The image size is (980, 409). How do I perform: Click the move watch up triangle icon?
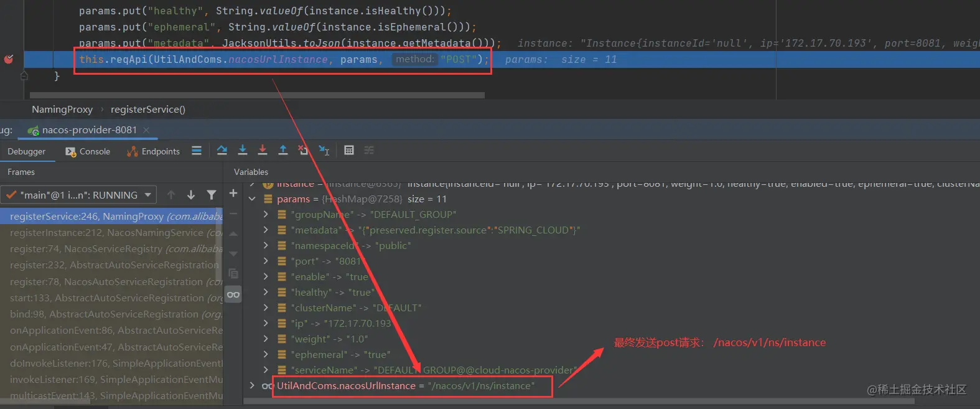pos(233,234)
